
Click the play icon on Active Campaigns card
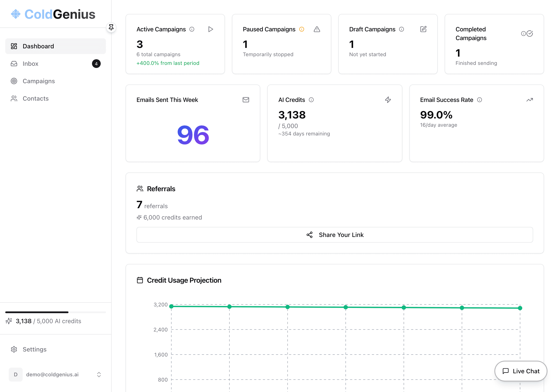coord(211,29)
